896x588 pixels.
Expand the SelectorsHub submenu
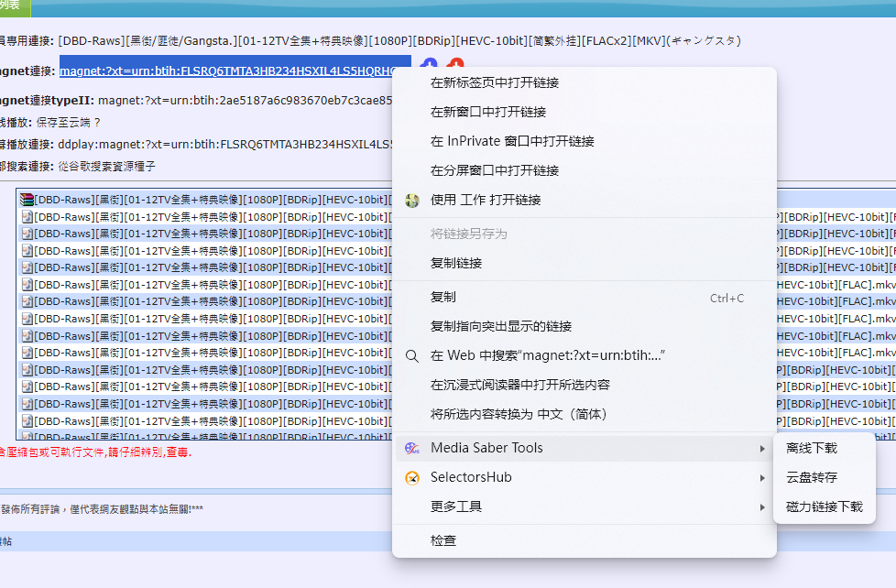pyautogui.click(x=763, y=478)
